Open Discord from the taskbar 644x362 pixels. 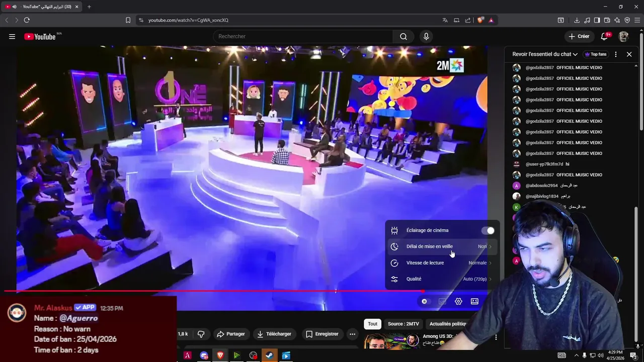pos(204,355)
